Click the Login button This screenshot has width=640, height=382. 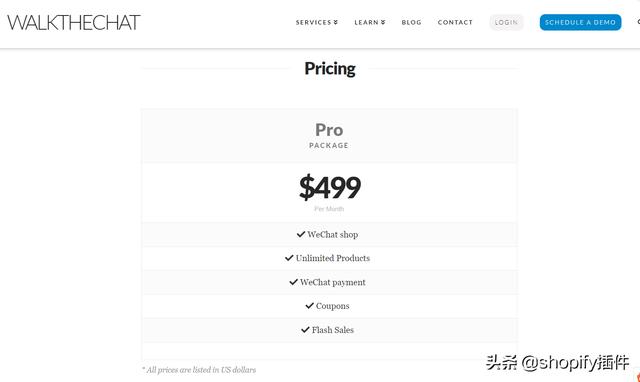click(x=506, y=22)
